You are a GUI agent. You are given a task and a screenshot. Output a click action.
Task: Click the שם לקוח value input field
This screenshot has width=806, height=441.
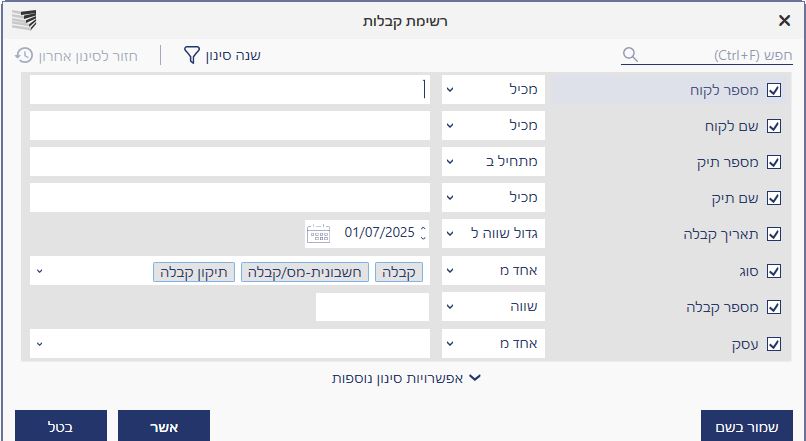pos(230,126)
